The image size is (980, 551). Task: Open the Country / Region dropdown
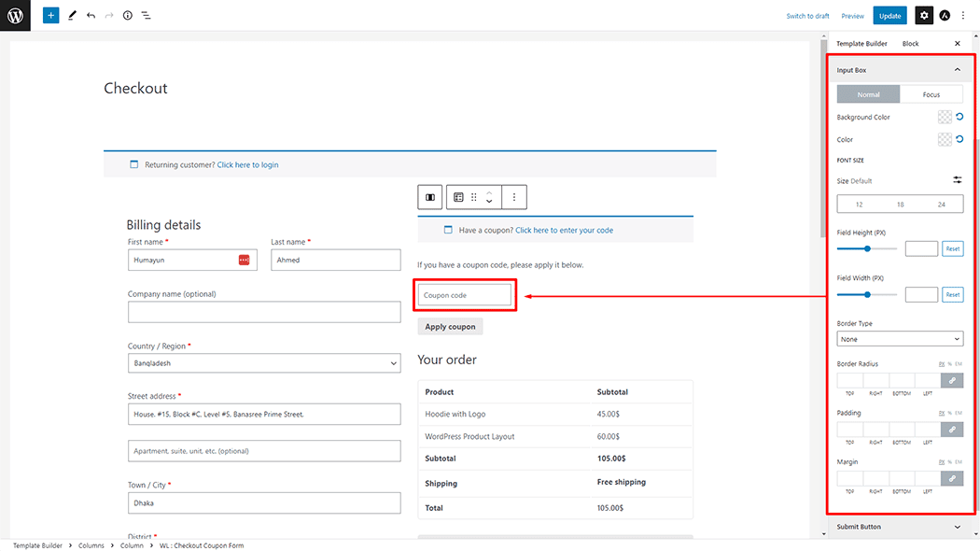264,363
